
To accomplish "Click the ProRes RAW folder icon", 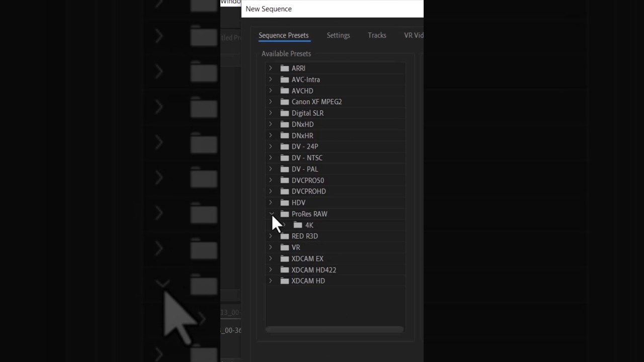I will 284,214.
